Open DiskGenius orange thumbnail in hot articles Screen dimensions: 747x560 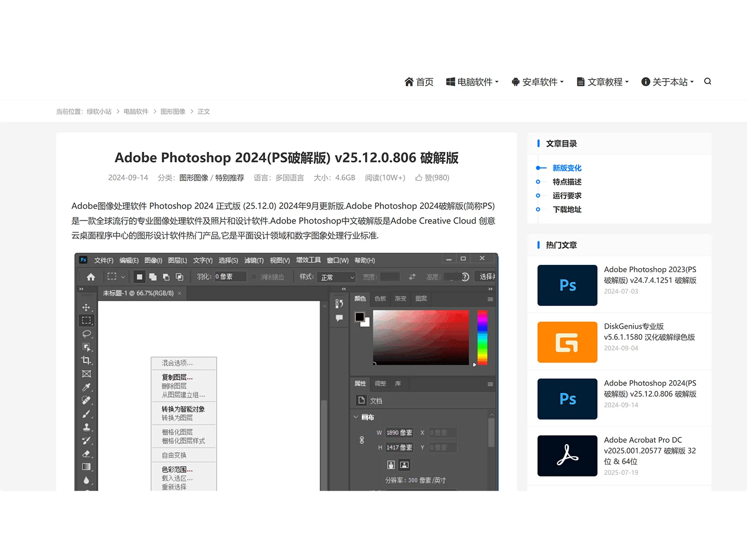coord(568,342)
